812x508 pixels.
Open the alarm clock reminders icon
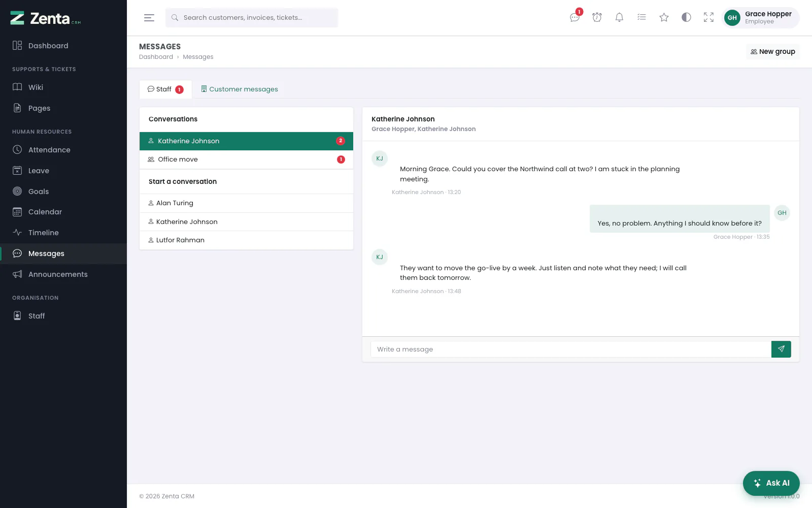pyautogui.click(x=597, y=18)
